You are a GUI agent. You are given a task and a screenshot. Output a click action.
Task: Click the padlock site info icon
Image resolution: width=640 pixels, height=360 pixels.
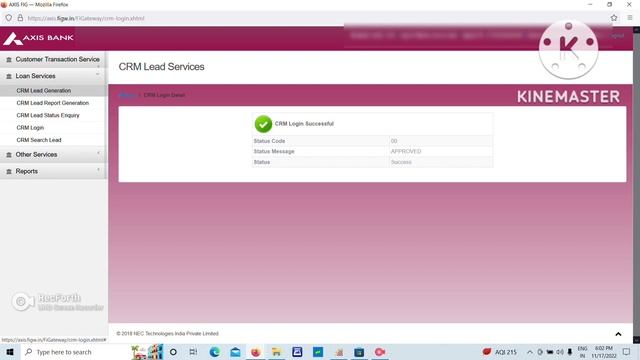(20, 18)
